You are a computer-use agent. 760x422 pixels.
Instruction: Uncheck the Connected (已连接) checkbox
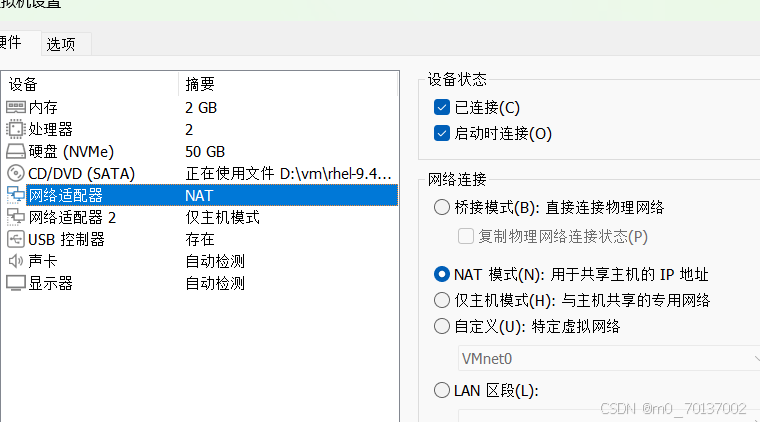(x=442, y=107)
